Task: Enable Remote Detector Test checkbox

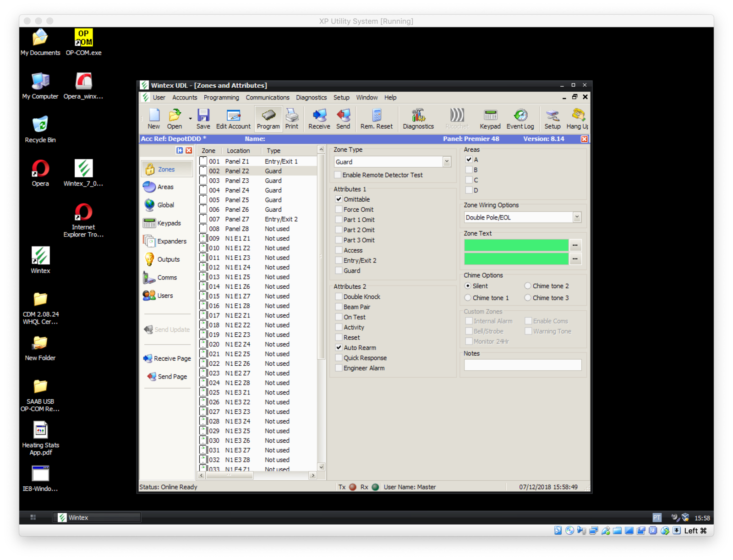Action: (x=338, y=175)
